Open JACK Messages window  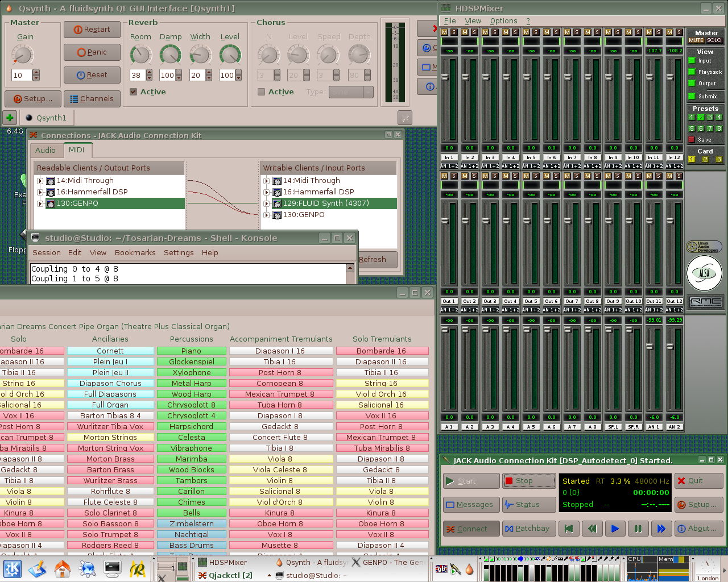pyautogui.click(x=471, y=505)
